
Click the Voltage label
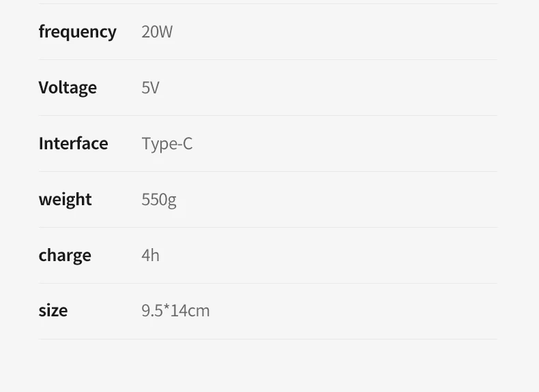click(x=68, y=87)
